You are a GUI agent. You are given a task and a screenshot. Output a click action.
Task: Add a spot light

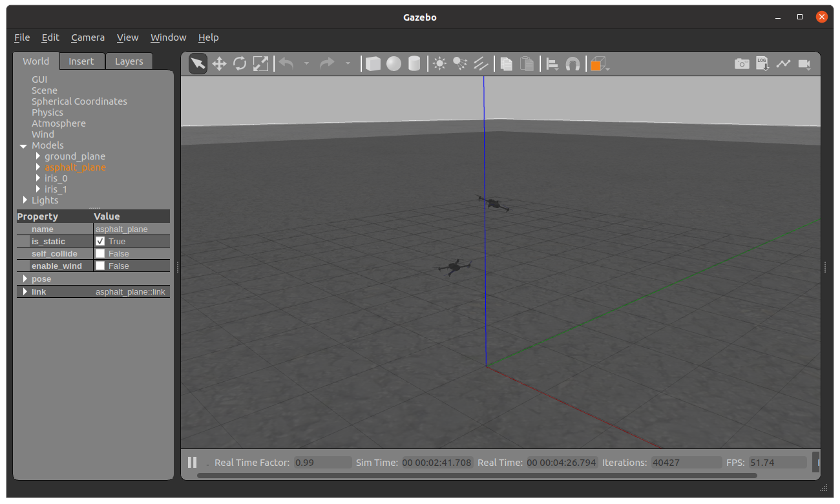tap(460, 63)
